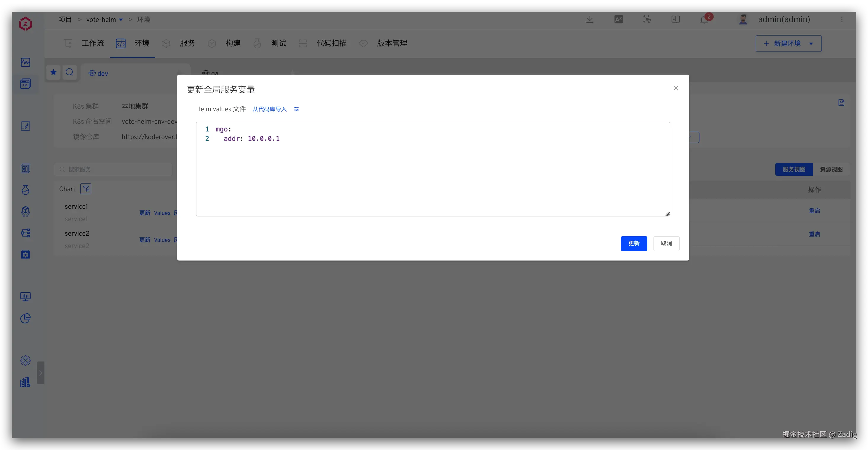Click the environment search magnifier icon

[69, 72]
